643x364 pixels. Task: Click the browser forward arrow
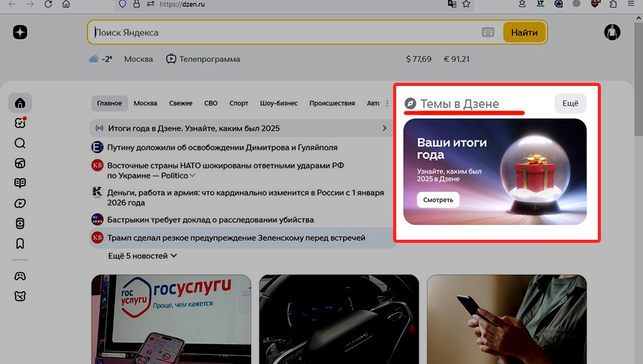pyautogui.click(x=30, y=4)
